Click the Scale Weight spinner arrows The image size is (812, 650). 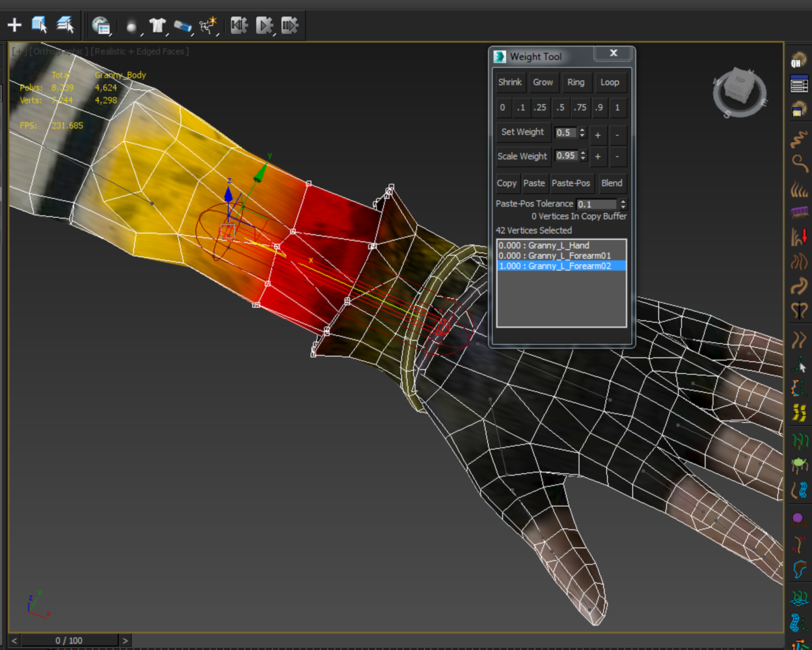(x=583, y=156)
